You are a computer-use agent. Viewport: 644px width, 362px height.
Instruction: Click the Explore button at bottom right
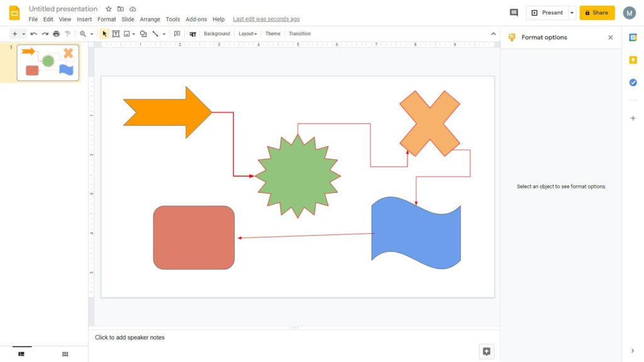486,351
